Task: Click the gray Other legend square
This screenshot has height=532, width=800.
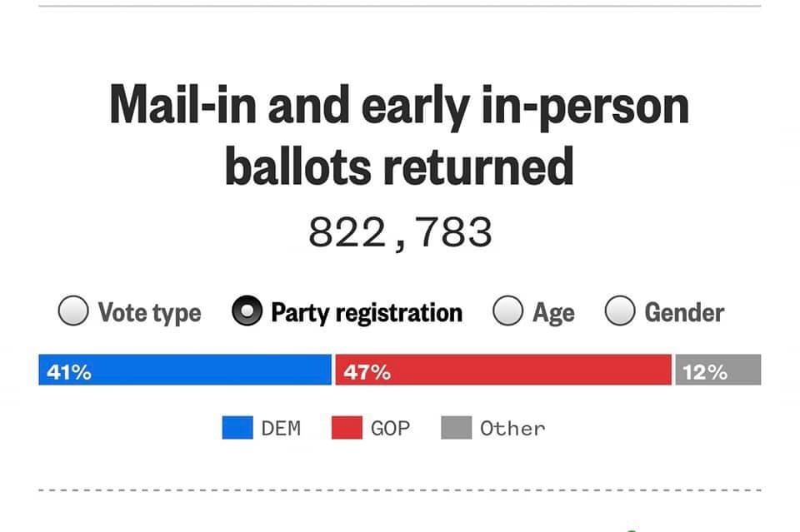Action: click(x=456, y=428)
